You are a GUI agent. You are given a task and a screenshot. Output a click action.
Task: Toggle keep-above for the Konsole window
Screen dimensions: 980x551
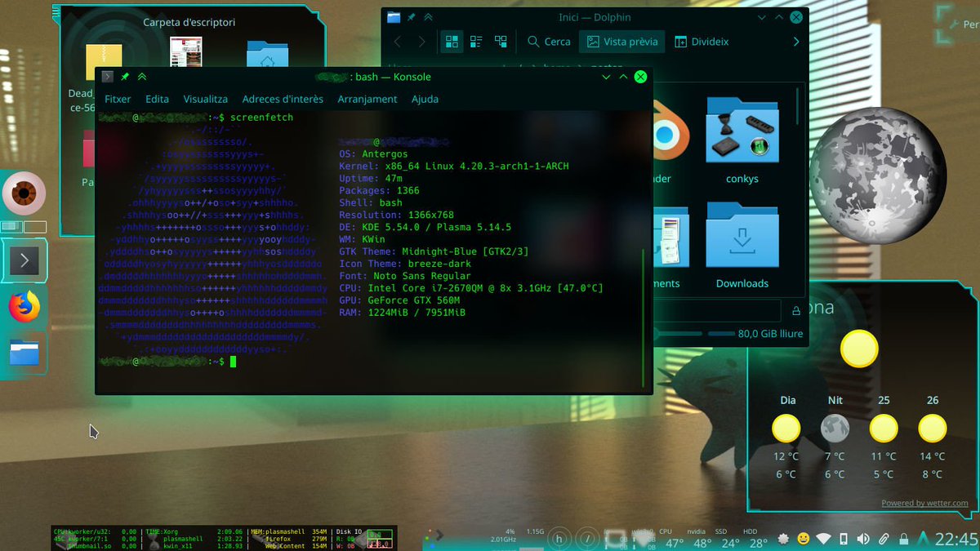[x=142, y=77]
